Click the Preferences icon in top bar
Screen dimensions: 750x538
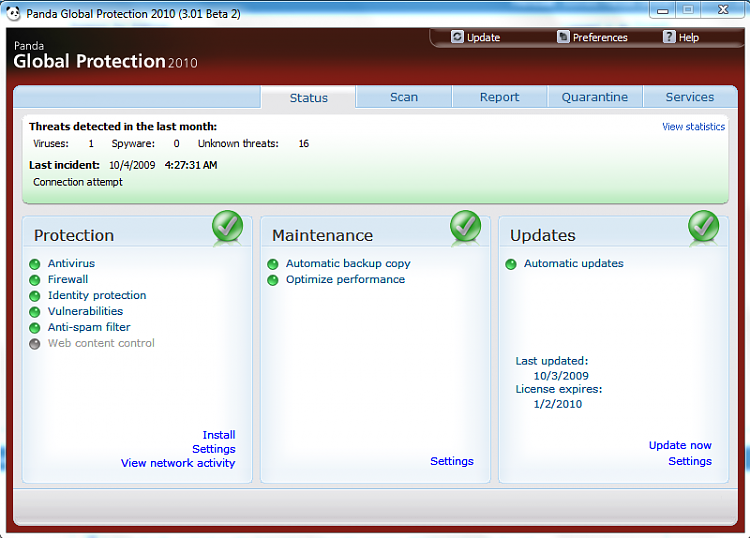click(563, 37)
